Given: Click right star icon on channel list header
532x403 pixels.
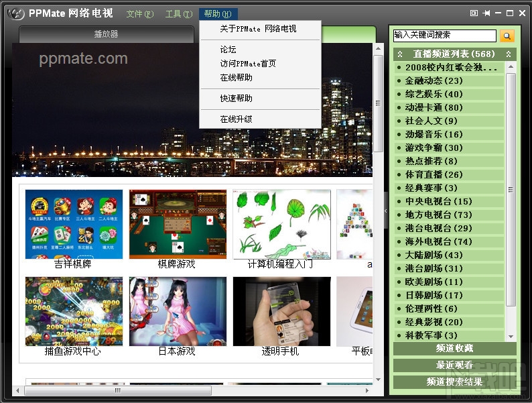Looking at the screenshot, I should (509, 54).
